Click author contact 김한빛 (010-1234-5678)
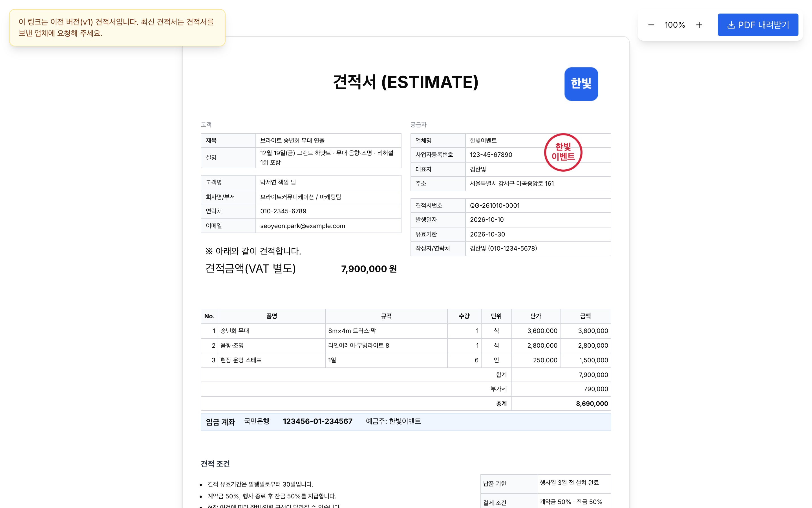Image resolution: width=812 pixels, height=508 pixels. (x=503, y=248)
